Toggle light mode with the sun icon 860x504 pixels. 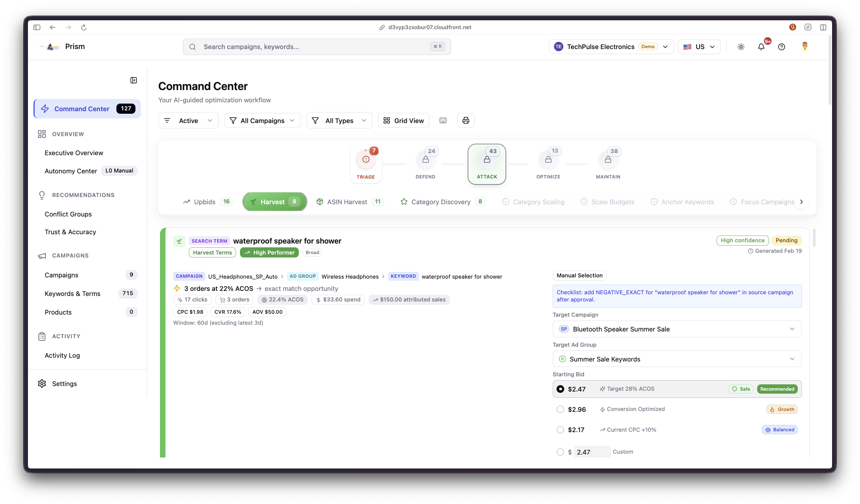[x=741, y=47]
